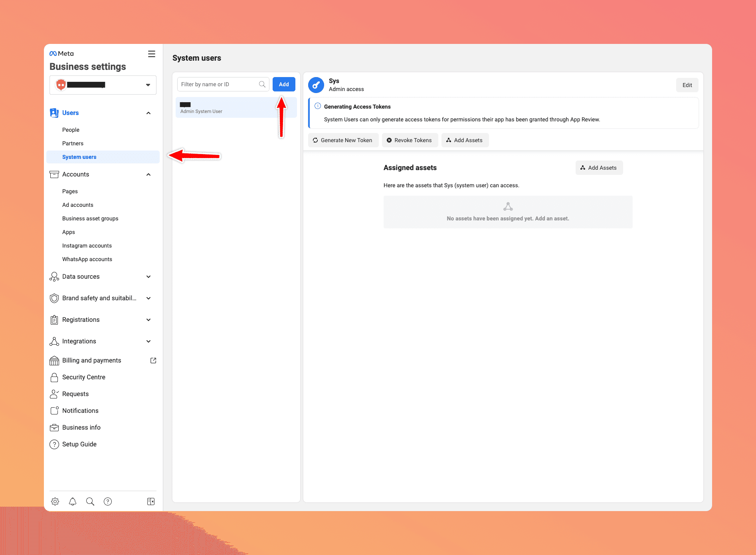Click Add Assets beside Assigned assets heading

tap(599, 168)
